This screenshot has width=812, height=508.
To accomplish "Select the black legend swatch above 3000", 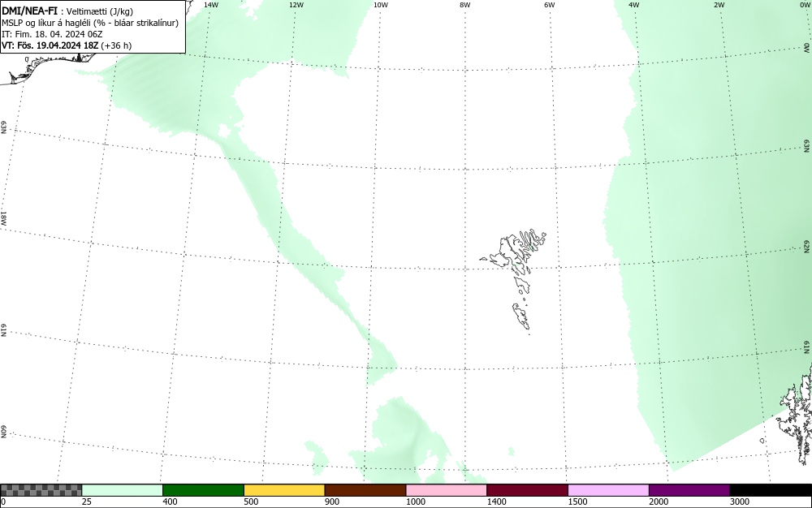I will point(771,490).
